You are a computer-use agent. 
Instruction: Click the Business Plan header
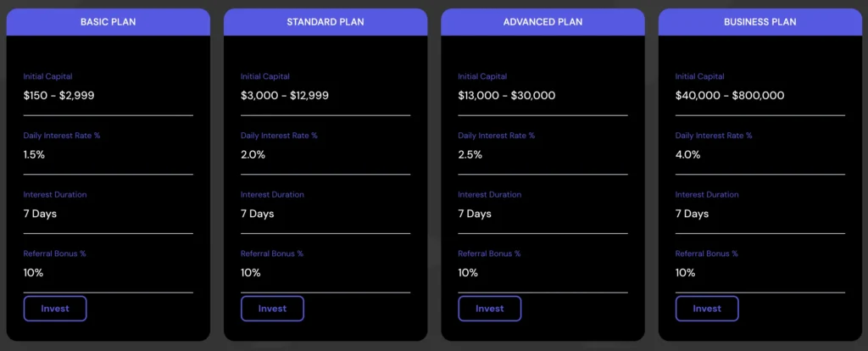tap(759, 22)
